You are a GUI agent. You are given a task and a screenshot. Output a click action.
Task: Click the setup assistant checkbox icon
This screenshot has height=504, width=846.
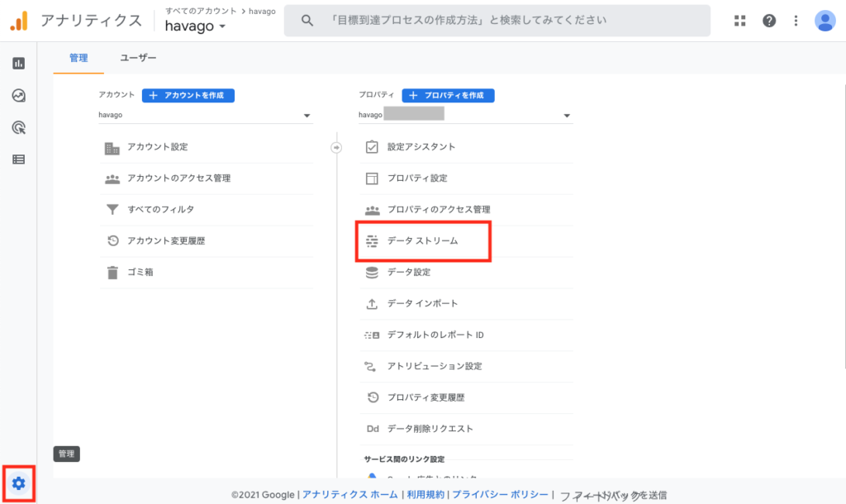coord(372,147)
